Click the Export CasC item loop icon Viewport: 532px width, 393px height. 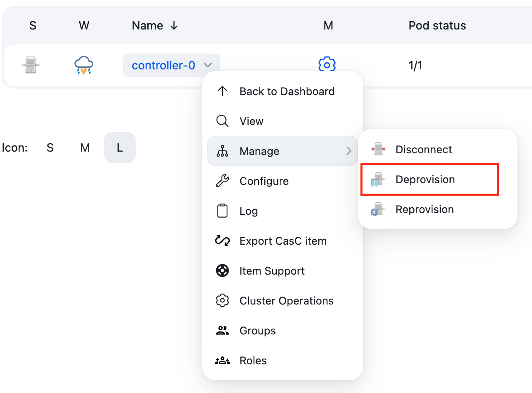(x=222, y=241)
